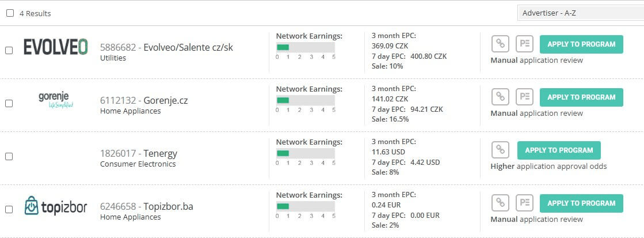Screen dimensions: 644x238
Task: Click the Sale: 16.5% text
Action: tap(390, 119)
